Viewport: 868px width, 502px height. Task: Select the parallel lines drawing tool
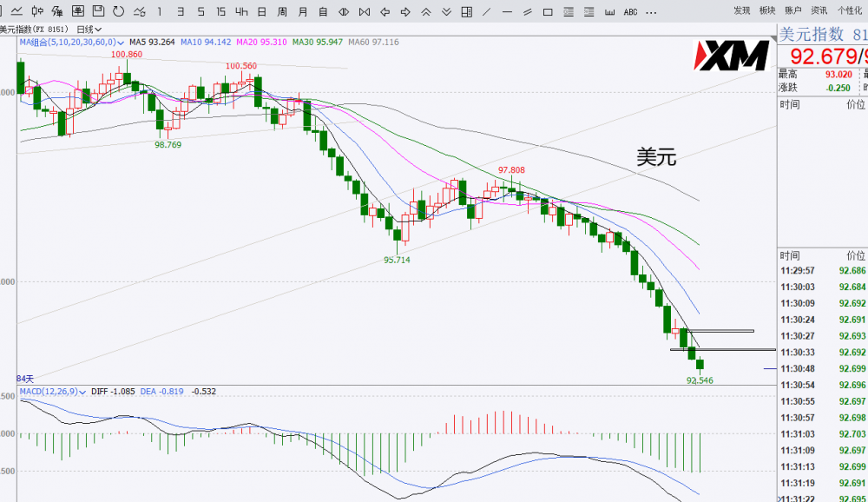coord(528,11)
